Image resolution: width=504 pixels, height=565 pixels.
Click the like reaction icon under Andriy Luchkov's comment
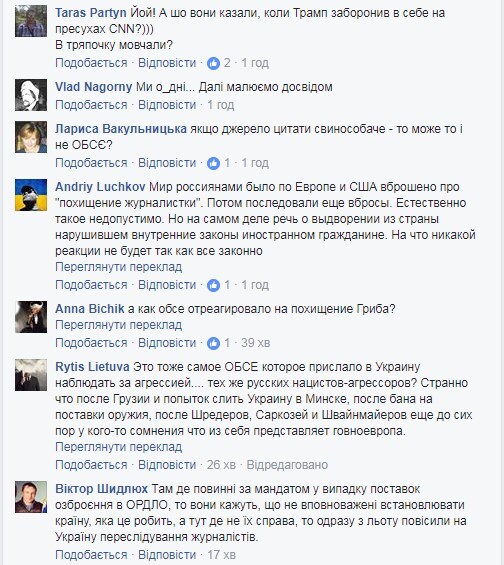click(213, 285)
